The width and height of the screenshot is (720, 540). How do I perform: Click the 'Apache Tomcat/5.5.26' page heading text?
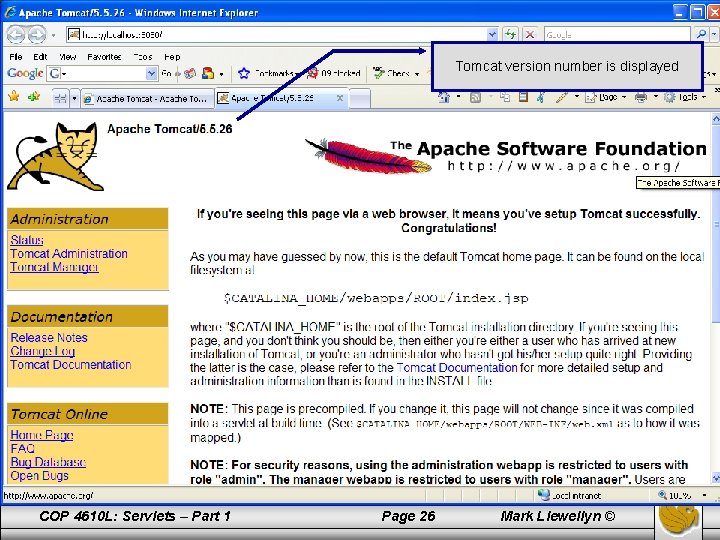(x=170, y=129)
